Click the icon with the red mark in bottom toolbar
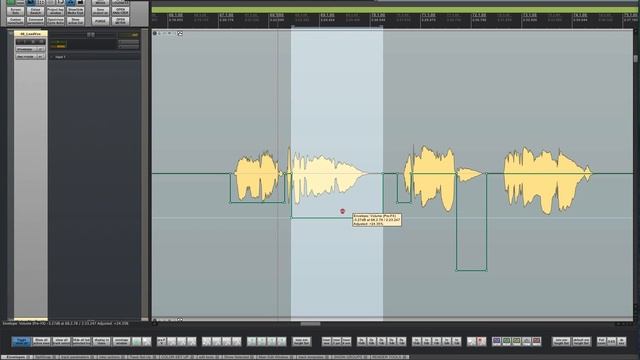 tap(482, 341)
